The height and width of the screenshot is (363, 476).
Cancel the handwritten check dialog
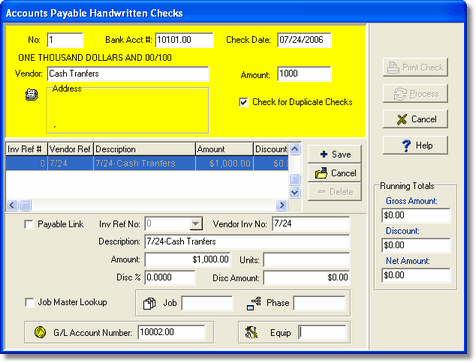pyautogui.click(x=415, y=119)
